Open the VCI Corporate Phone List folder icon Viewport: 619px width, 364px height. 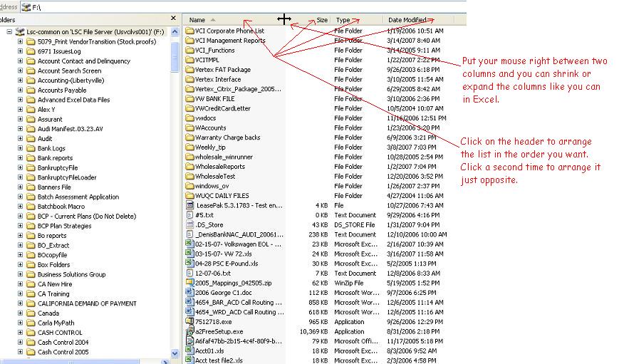click(x=189, y=31)
